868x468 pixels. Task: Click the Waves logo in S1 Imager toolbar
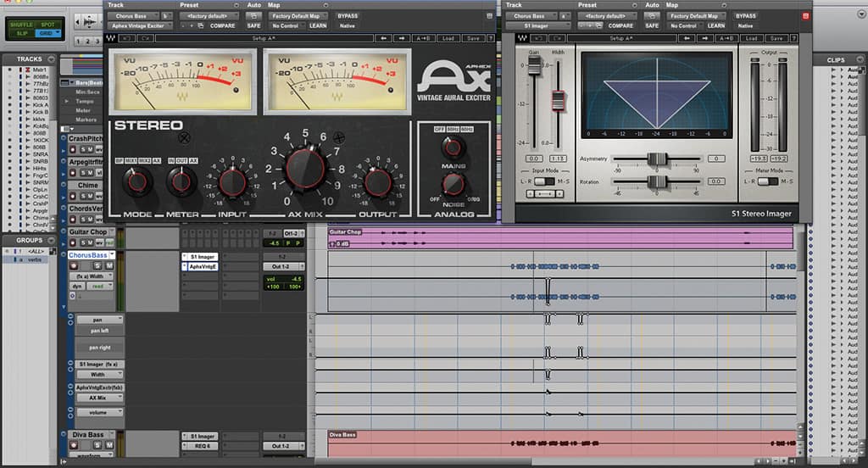521,38
